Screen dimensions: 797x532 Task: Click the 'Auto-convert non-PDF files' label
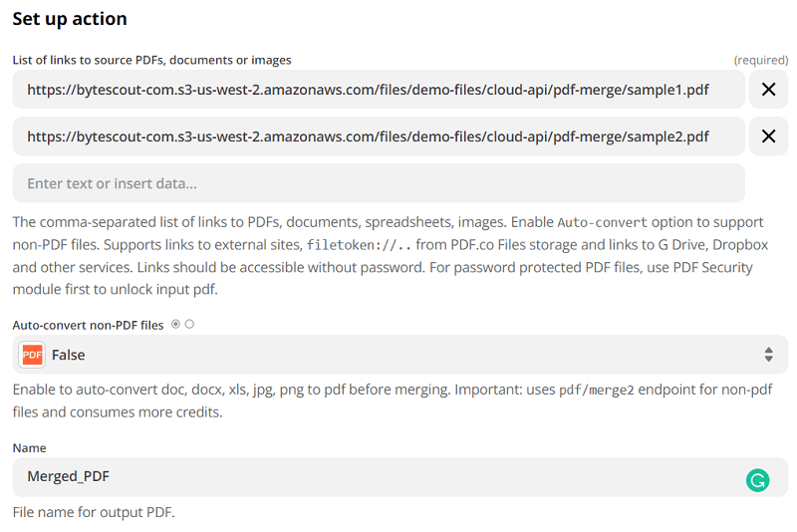pyautogui.click(x=88, y=325)
